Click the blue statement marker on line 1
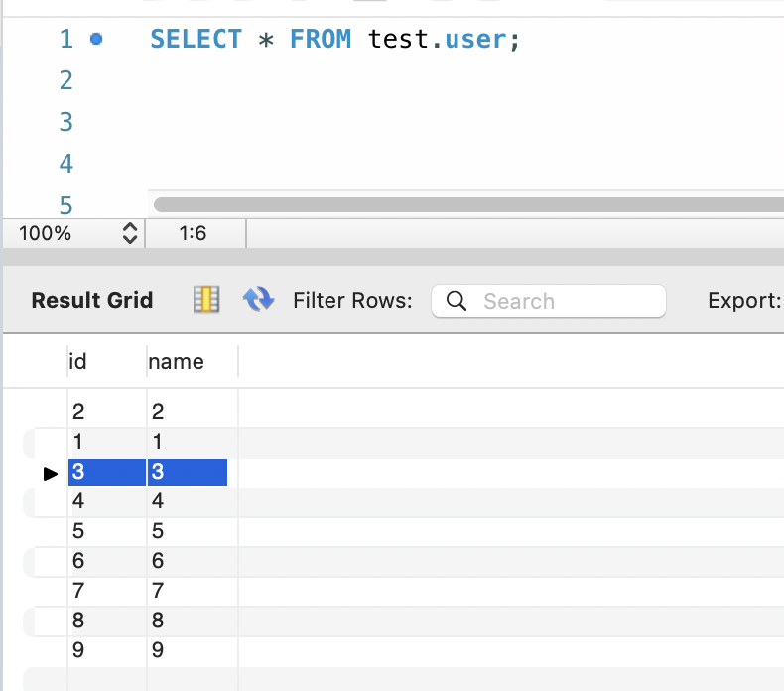Screen dimensions: 784x691 pos(96,40)
